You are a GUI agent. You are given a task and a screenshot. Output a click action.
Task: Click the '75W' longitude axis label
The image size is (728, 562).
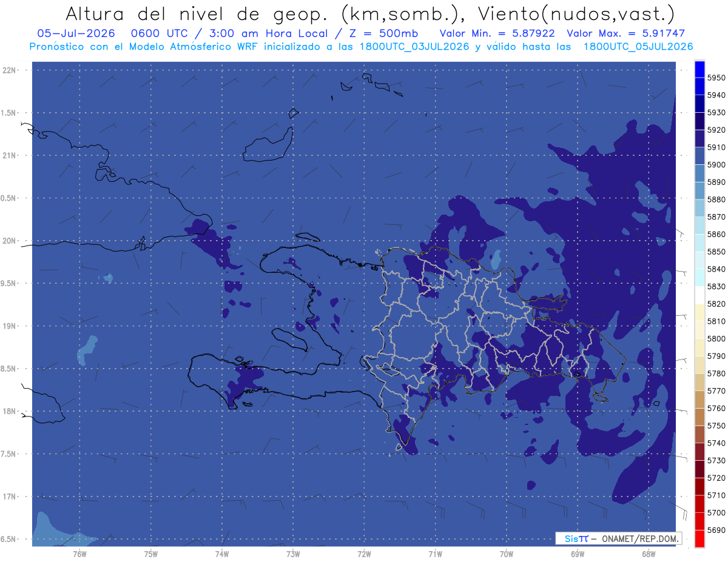[x=151, y=554]
